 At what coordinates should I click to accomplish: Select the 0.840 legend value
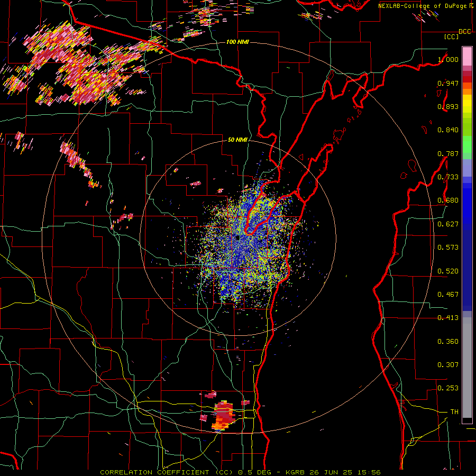(x=448, y=130)
